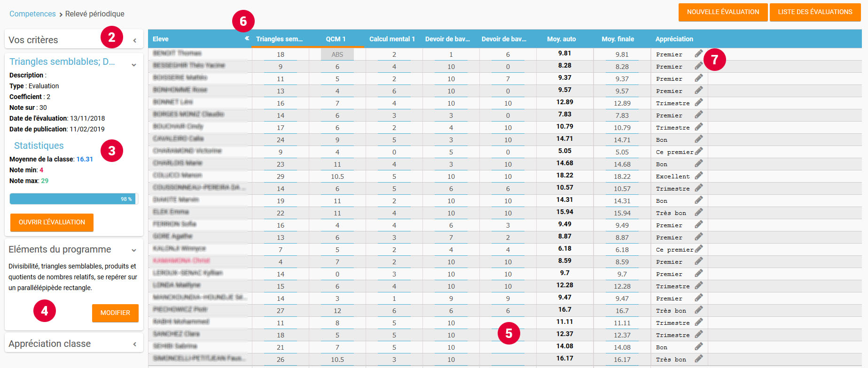868x368 pixels.
Task: Open 'LISTE DES ÉVALUATIONS'
Action: click(815, 12)
